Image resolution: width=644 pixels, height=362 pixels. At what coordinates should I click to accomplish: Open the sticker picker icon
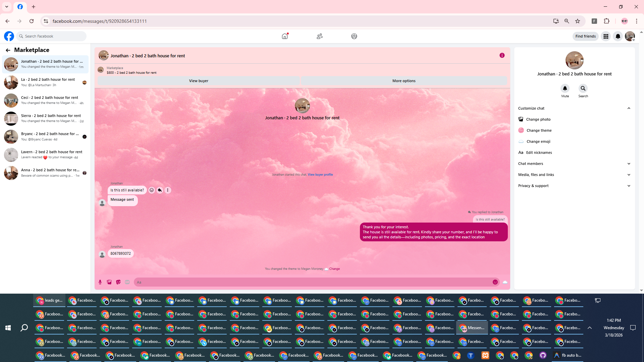pyautogui.click(x=118, y=282)
